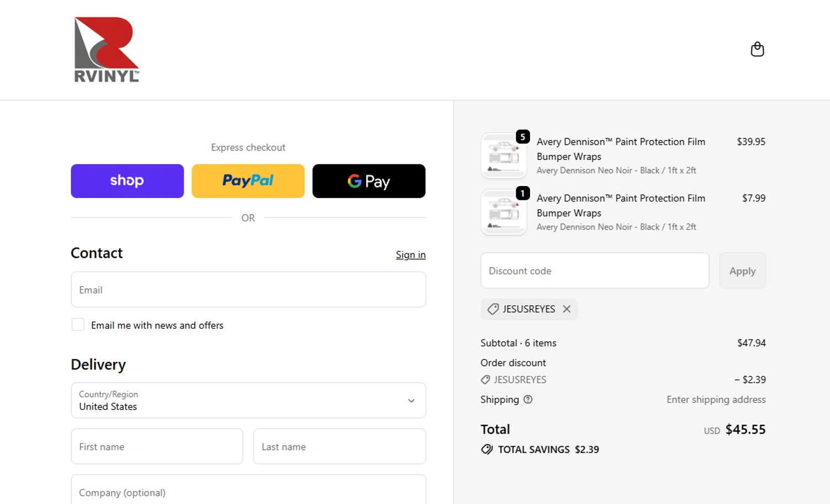Screen dimensions: 830x504
Task: Focus the First name field
Action: [157, 446]
